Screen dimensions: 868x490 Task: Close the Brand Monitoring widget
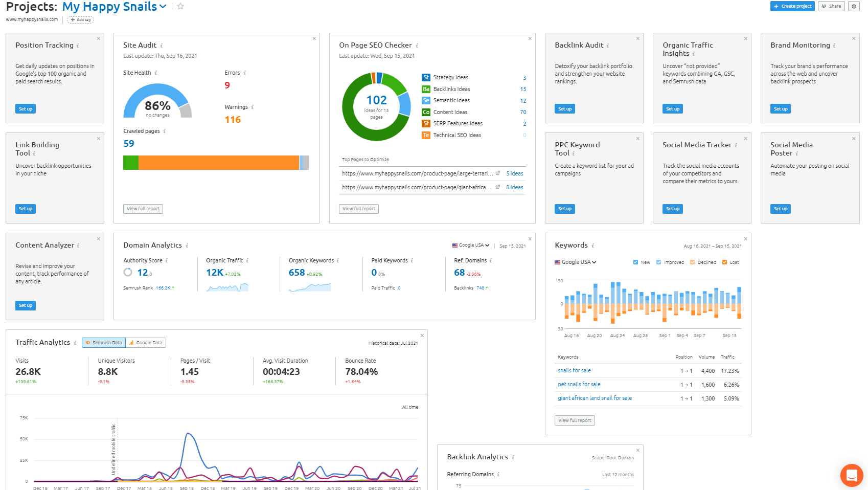(x=854, y=38)
